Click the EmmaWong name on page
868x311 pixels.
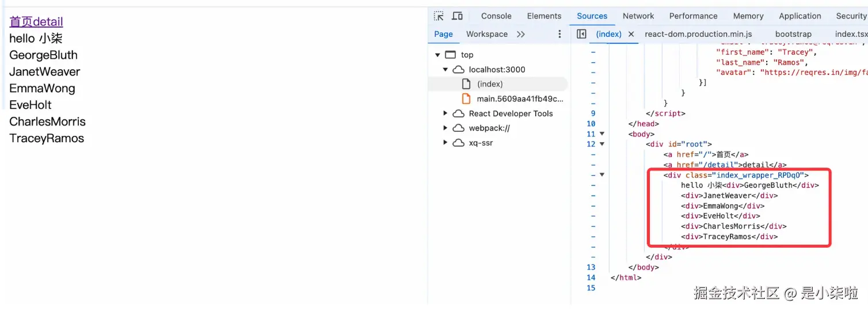pyautogui.click(x=42, y=89)
